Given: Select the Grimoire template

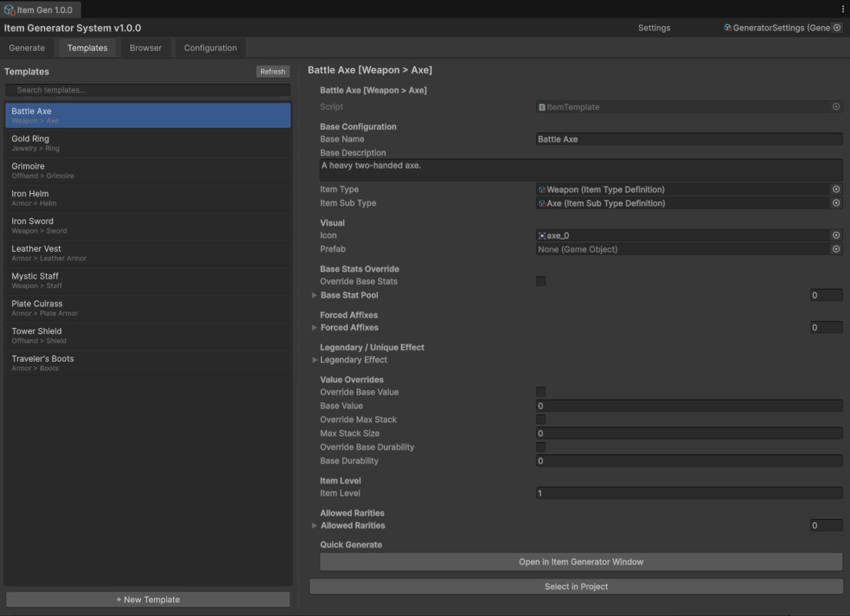Looking at the screenshot, I should 148,170.
